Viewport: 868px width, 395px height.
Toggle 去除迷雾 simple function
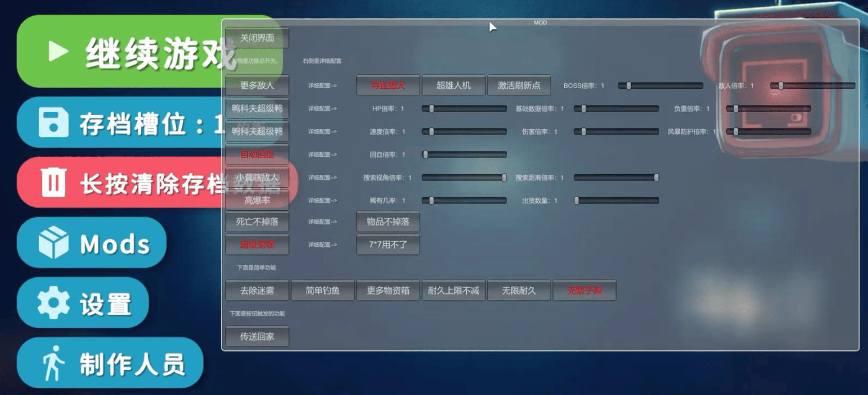(x=257, y=291)
